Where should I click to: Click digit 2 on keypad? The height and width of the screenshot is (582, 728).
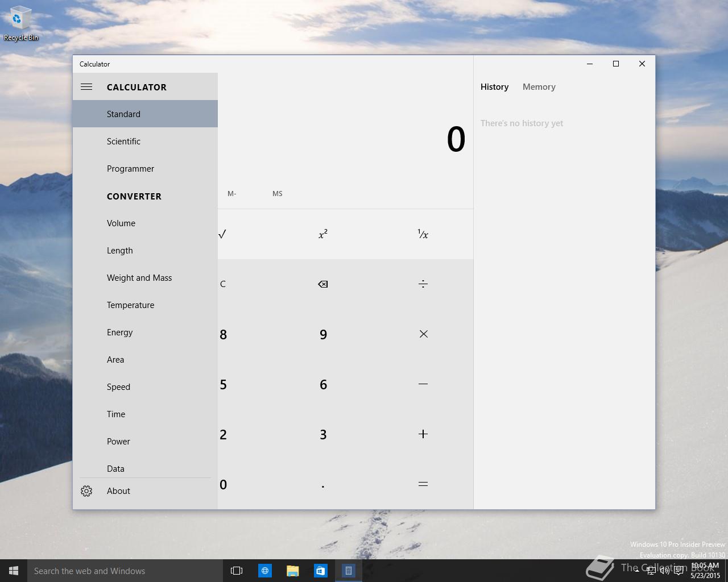coord(224,434)
